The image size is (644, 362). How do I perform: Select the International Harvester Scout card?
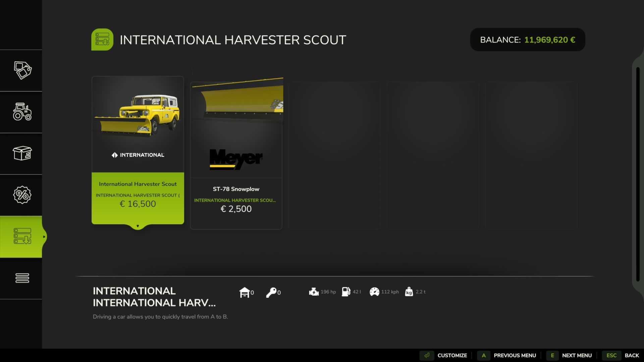[138, 151]
